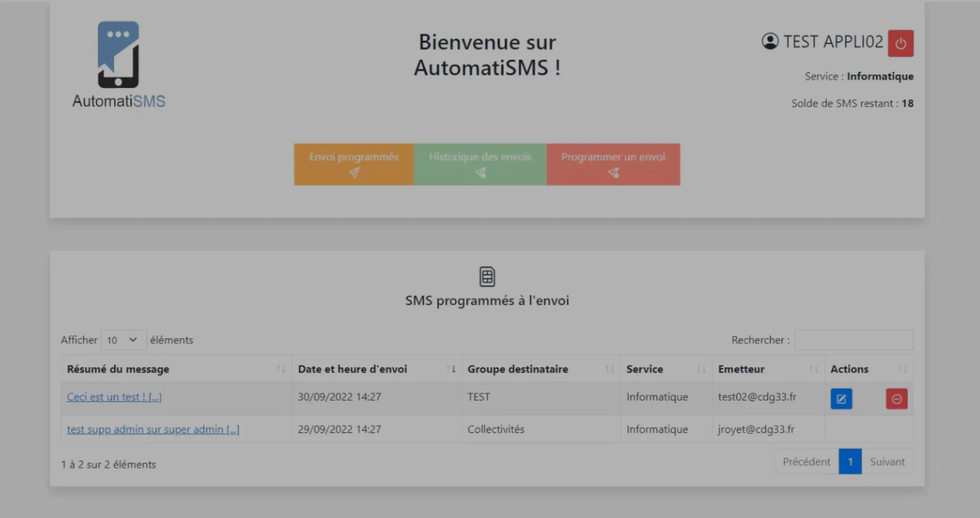
Task: Select pagination page 1
Action: [x=850, y=462]
